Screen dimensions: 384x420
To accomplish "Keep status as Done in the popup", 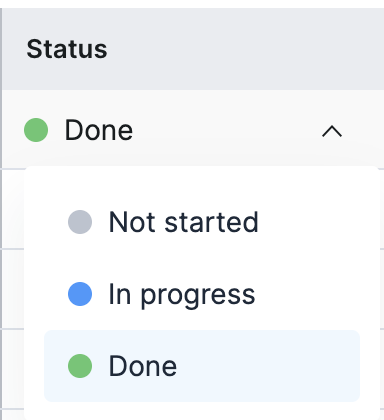I will click(202, 366).
